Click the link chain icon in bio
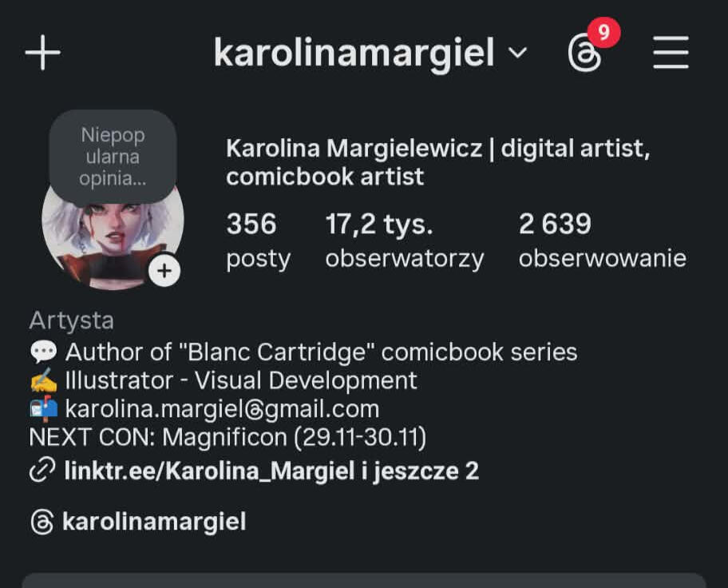 42,470
